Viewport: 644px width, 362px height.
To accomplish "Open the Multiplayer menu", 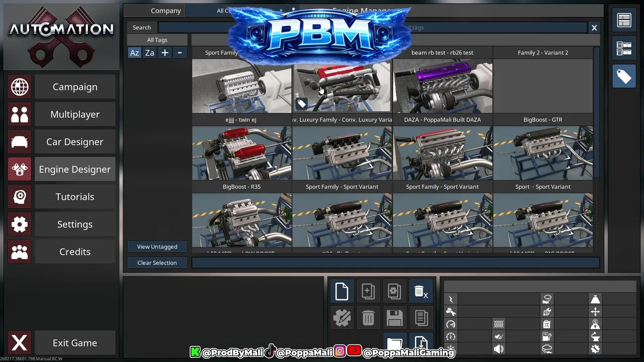I will [x=74, y=115].
